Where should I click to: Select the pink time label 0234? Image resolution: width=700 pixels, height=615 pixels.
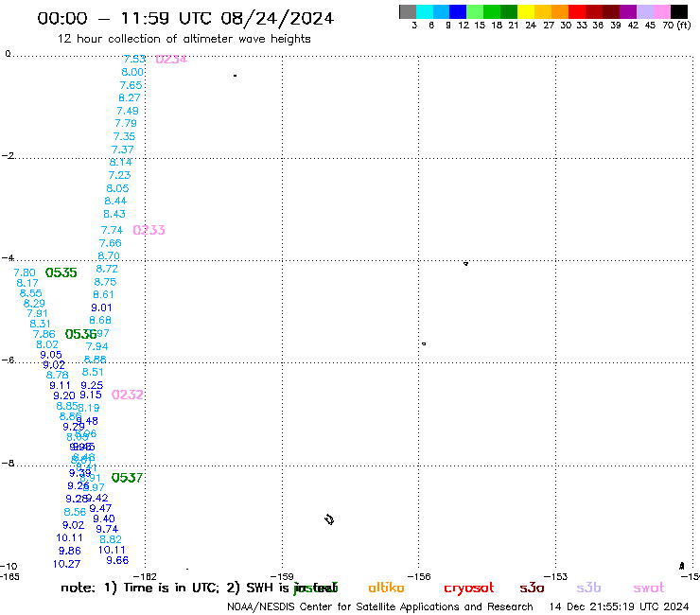click(x=171, y=59)
